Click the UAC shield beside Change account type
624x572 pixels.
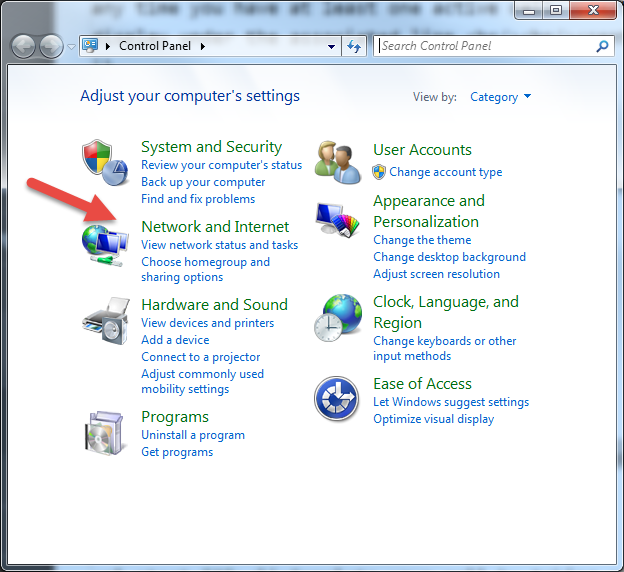pos(379,172)
